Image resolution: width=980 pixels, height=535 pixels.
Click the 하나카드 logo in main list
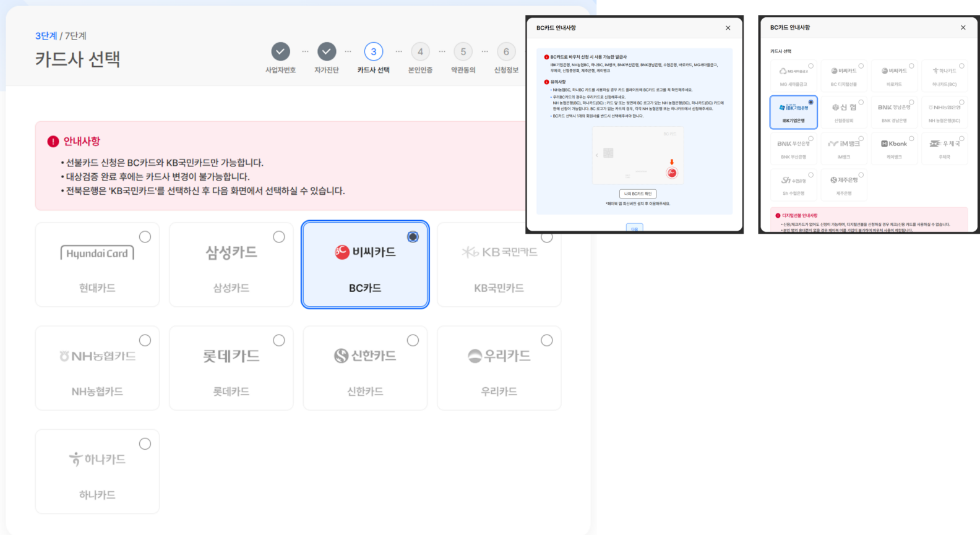[x=97, y=460]
